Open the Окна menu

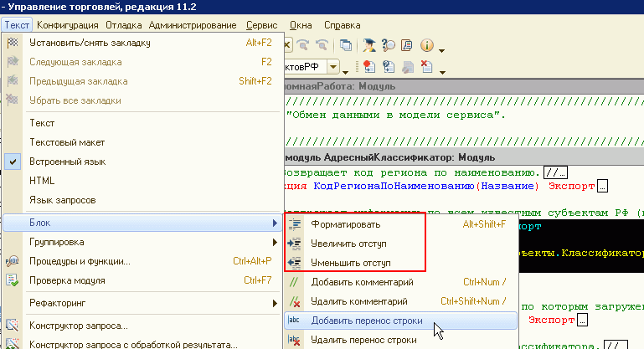pyautogui.click(x=301, y=25)
